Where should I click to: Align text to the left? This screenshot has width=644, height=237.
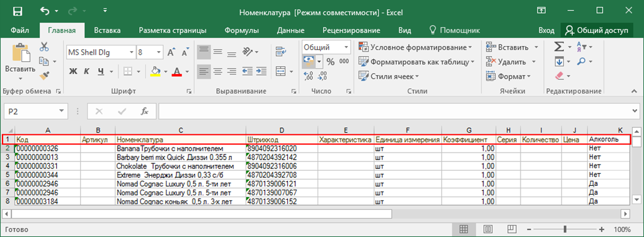(x=204, y=71)
